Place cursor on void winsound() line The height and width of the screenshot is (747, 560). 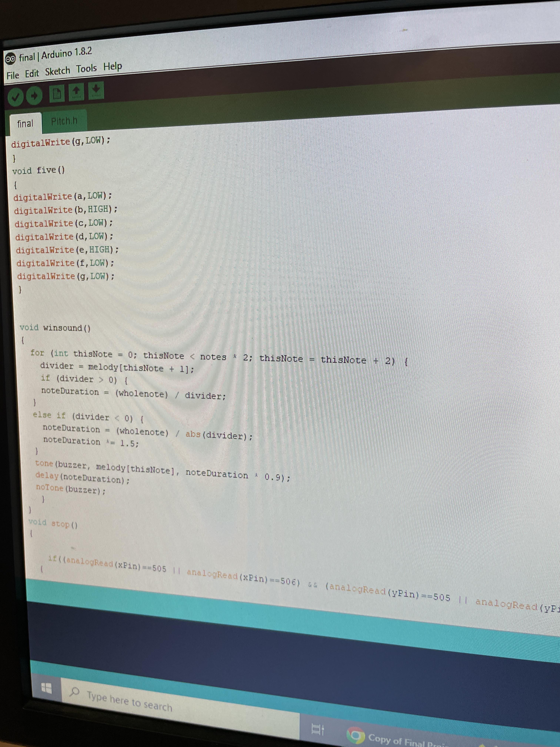pos(56,328)
